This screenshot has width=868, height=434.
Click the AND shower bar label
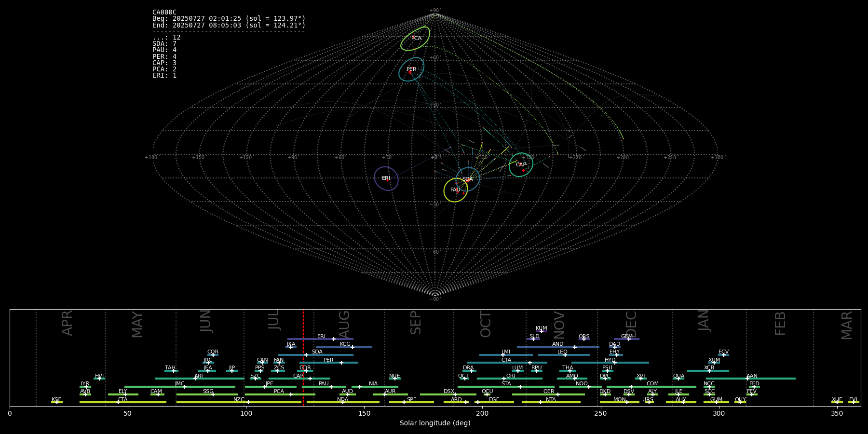(x=558, y=344)
